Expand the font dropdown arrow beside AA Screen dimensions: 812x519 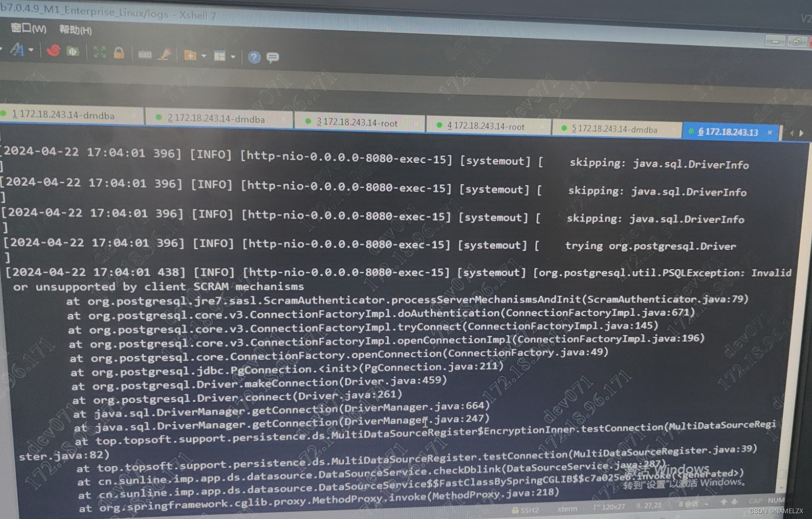(31, 50)
